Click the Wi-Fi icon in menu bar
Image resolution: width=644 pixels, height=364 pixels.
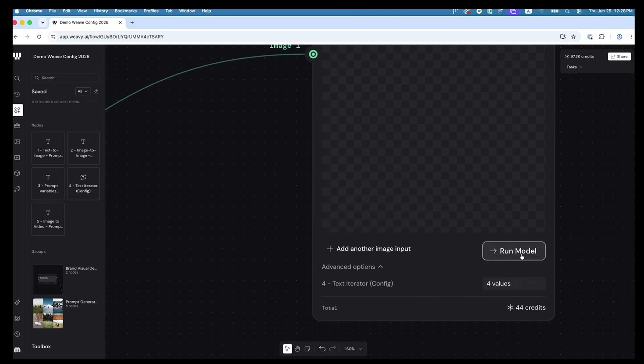[541, 11]
